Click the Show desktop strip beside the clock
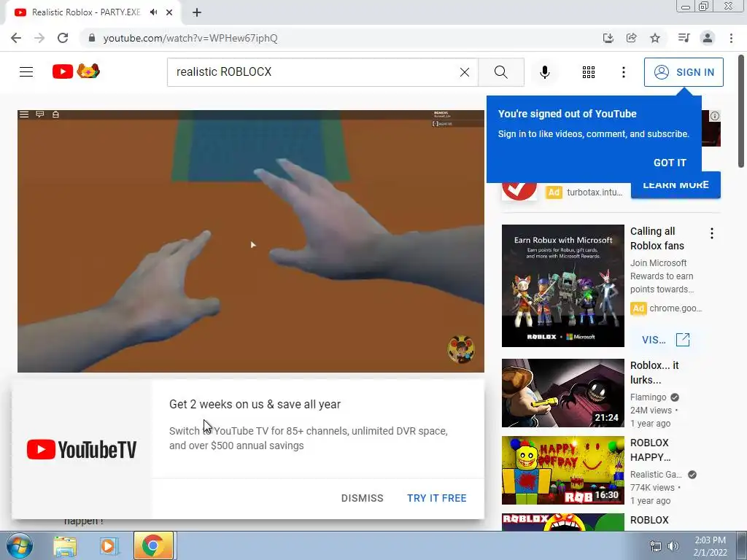Viewport: 747px width, 560px height. click(x=742, y=545)
